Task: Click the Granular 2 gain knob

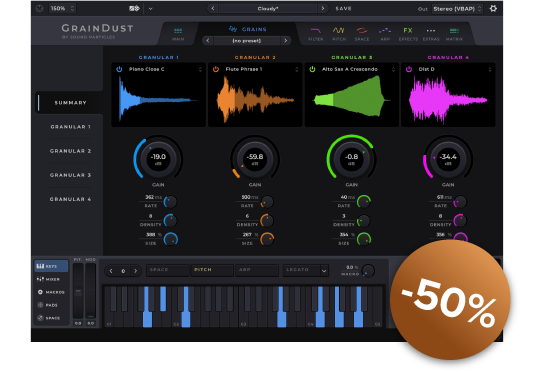Action: [x=255, y=159]
